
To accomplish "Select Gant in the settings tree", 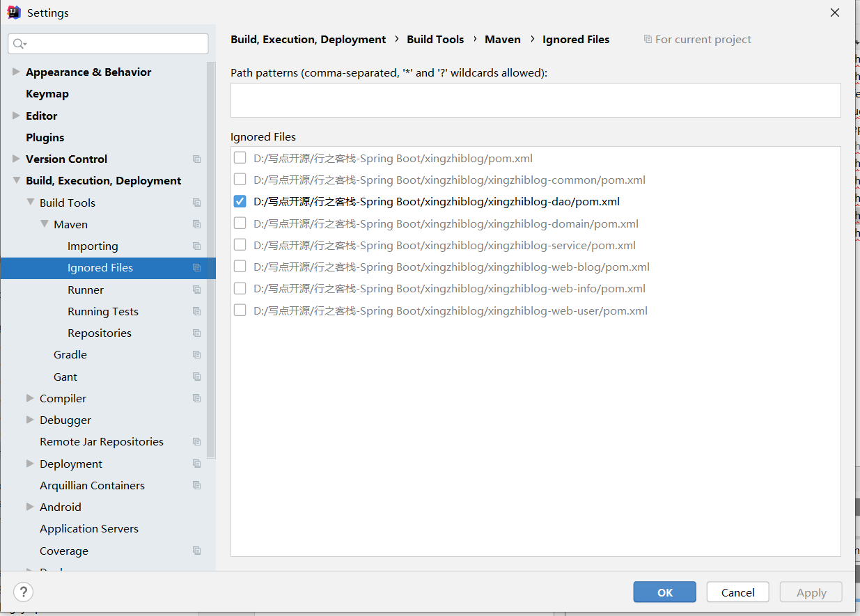I will pos(65,377).
